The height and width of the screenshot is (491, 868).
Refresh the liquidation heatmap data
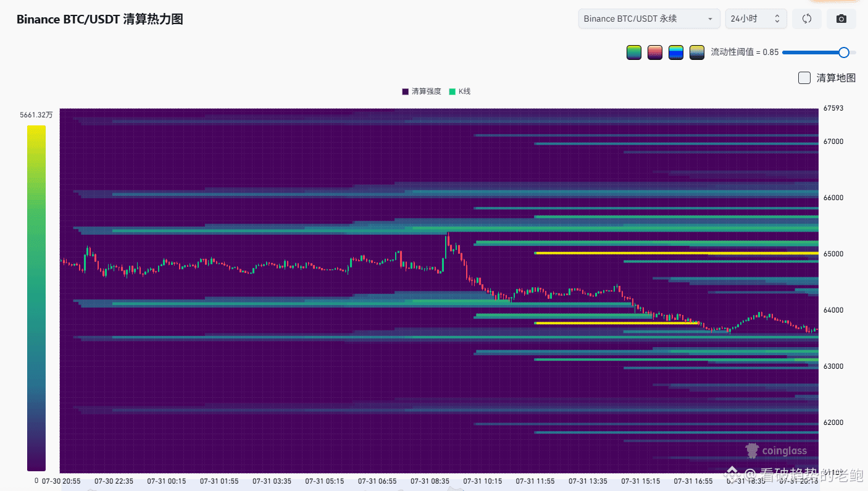tap(806, 19)
